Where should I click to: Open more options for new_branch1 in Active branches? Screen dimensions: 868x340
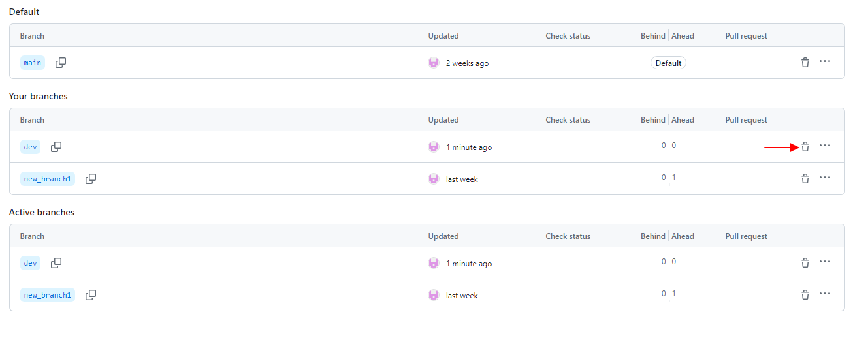click(x=825, y=294)
